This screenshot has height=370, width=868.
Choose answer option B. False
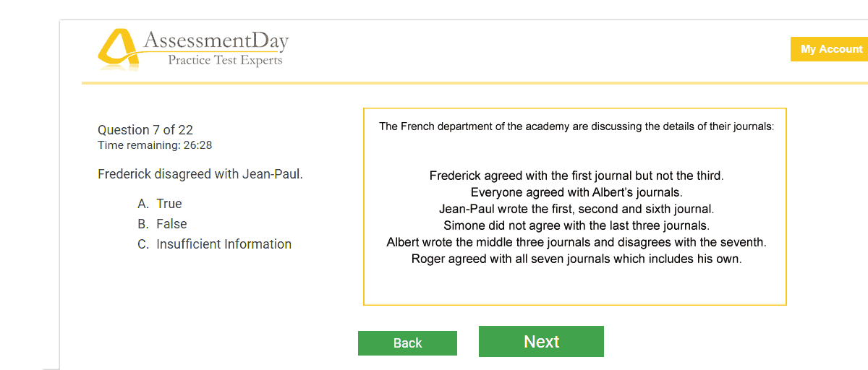tap(162, 224)
